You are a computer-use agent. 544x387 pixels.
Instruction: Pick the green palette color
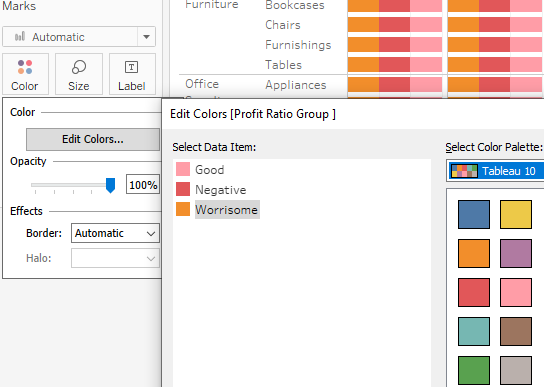click(474, 370)
